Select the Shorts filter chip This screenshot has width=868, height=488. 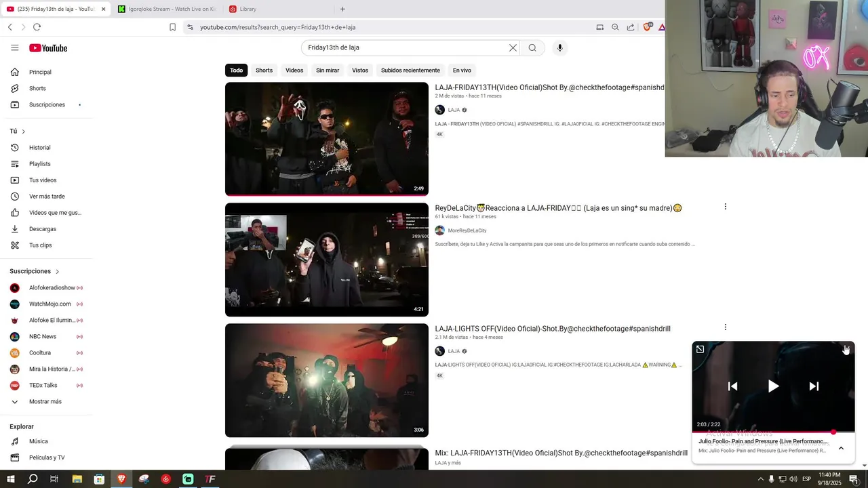[x=264, y=70]
